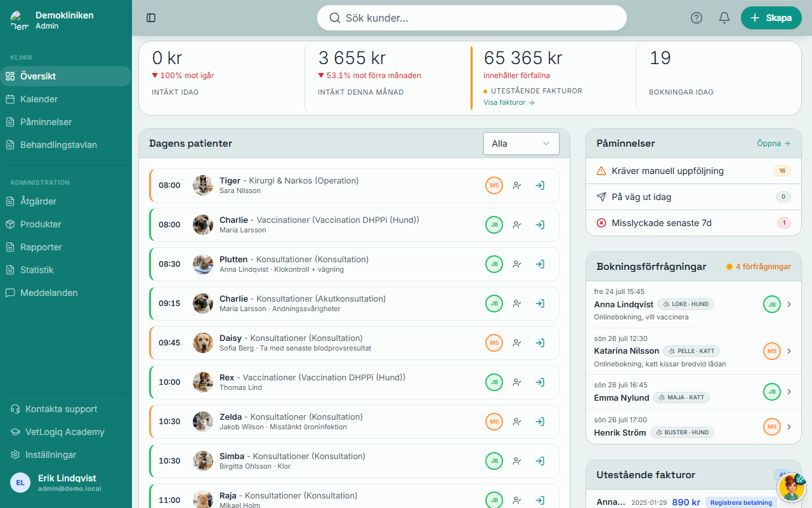Open Översikt in the sidebar
This screenshot has width=812, height=508.
pyautogui.click(x=66, y=76)
